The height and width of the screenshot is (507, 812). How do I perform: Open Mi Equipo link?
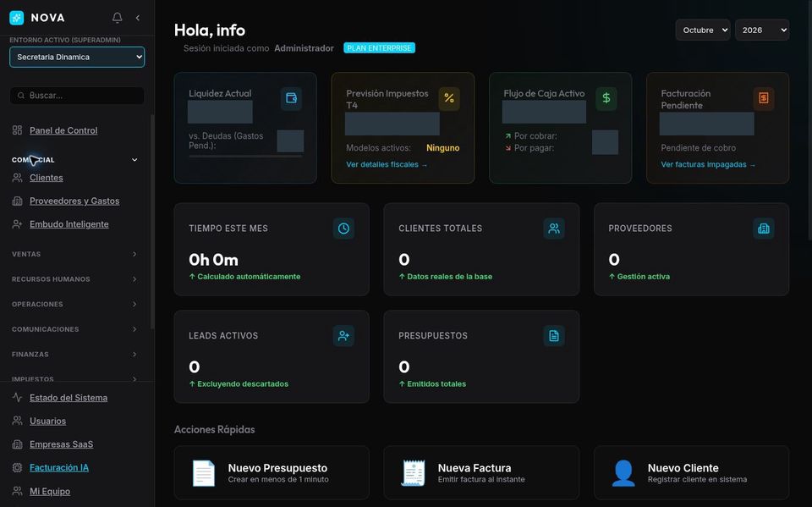click(50, 491)
